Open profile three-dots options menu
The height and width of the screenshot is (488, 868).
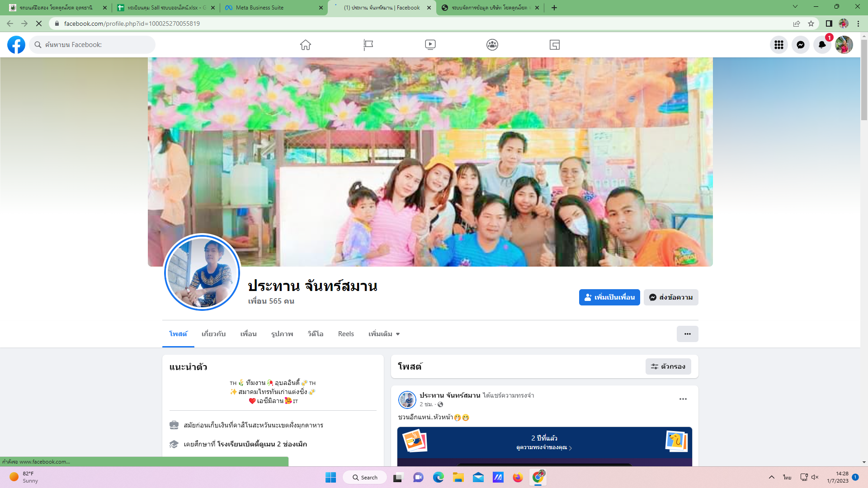(687, 334)
